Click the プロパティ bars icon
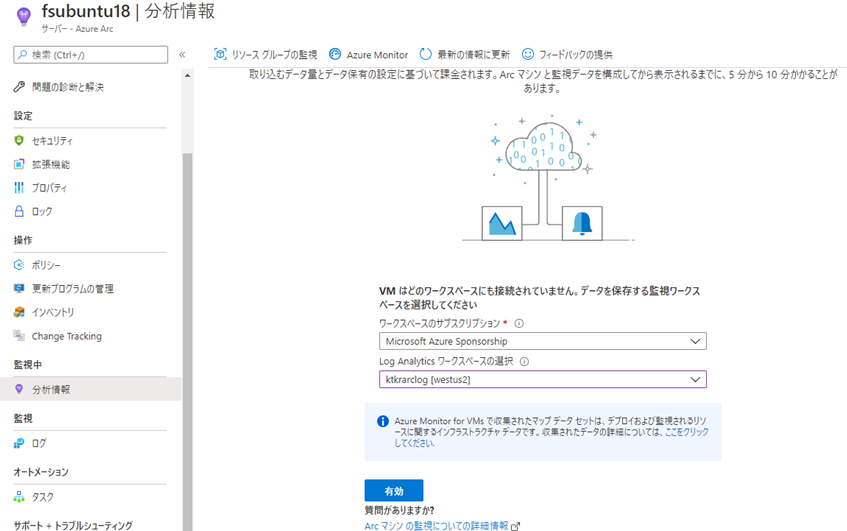This screenshot has height=531, width=847. pyautogui.click(x=19, y=187)
